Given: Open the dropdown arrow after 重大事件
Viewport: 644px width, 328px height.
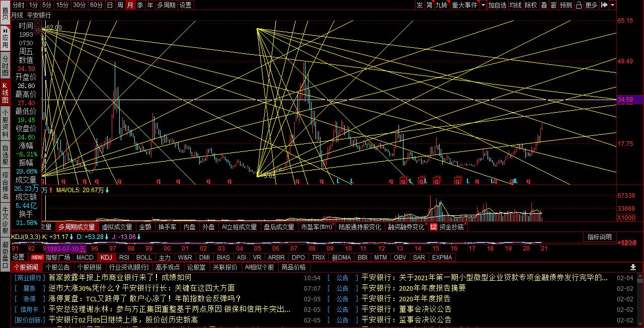Looking at the screenshot, I should [x=483, y=5].
